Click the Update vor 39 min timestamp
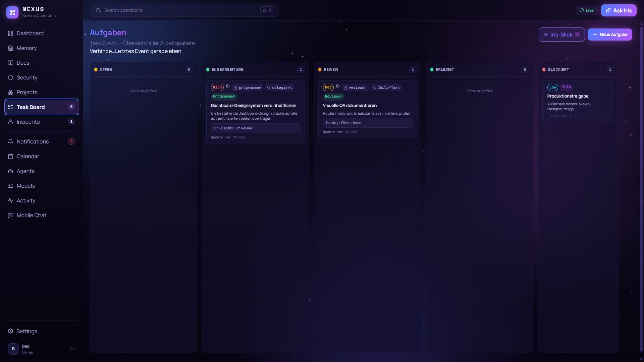The width and height of the screenshot is (644, 362). (340, 132)
